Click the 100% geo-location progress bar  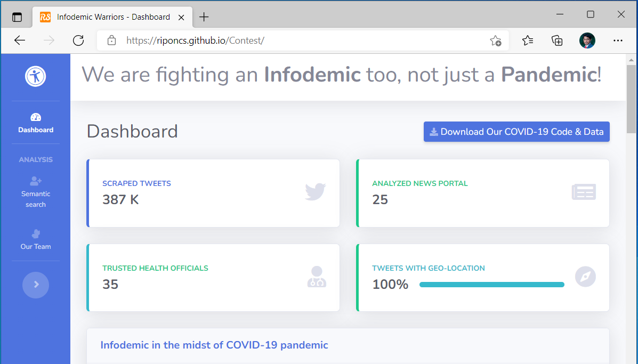pos(491,284)
